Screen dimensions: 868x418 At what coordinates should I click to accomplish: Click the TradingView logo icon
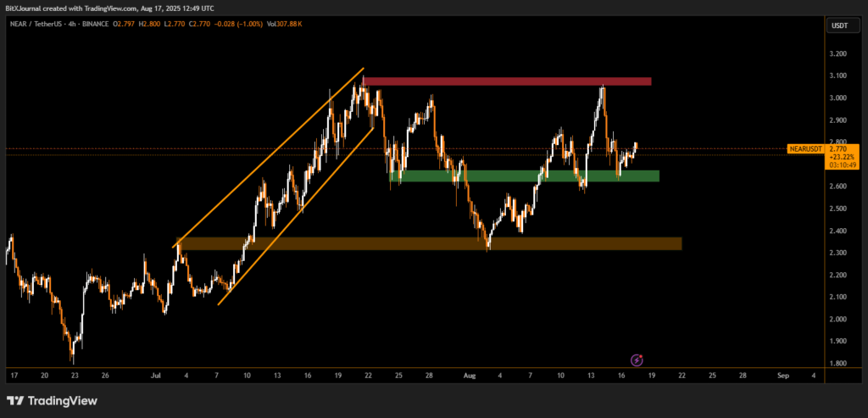point(16,400)
